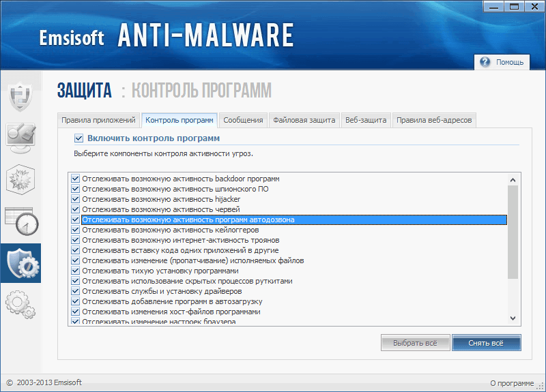Open the quarantine sidebar icon
Viewport: 546px width, 392px height.
(20, 179)
